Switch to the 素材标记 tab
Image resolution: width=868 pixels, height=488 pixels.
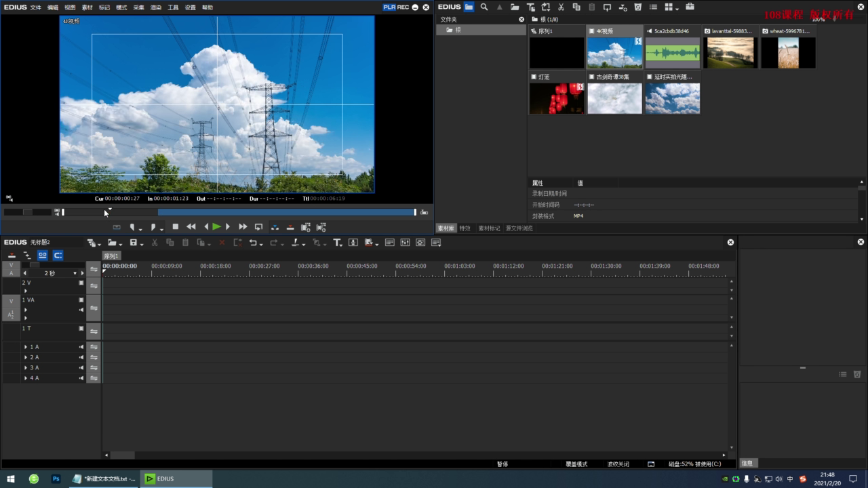(x=489, y=228)
